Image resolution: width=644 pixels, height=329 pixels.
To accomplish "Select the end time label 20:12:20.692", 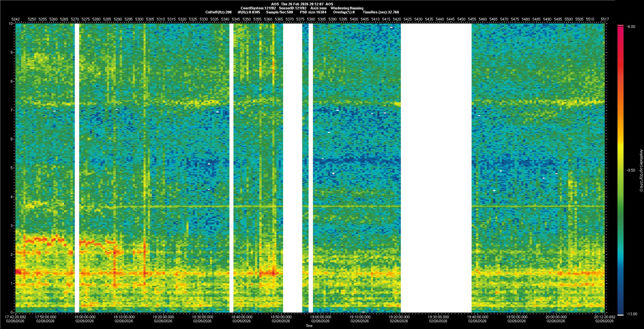I will (x=604, y=317).
